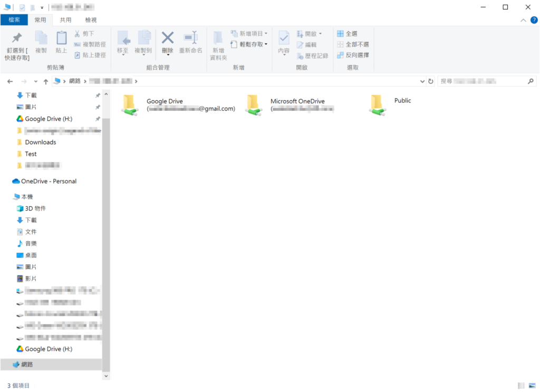Switch to the 共用 ribbon tab

[65, 20]
